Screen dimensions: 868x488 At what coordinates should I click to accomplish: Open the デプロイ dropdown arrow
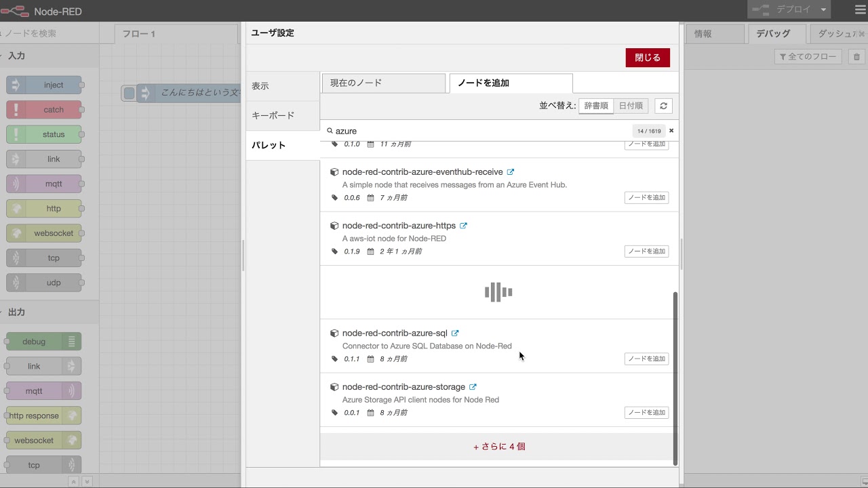coord(823,9)
